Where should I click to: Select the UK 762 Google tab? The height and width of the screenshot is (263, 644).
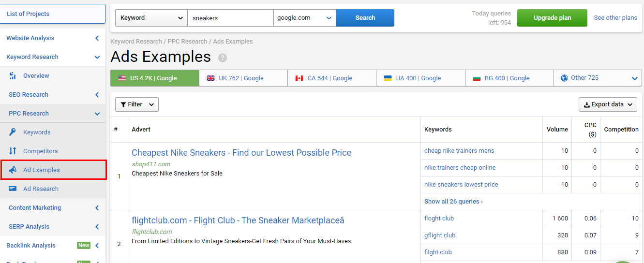(243, 78)
